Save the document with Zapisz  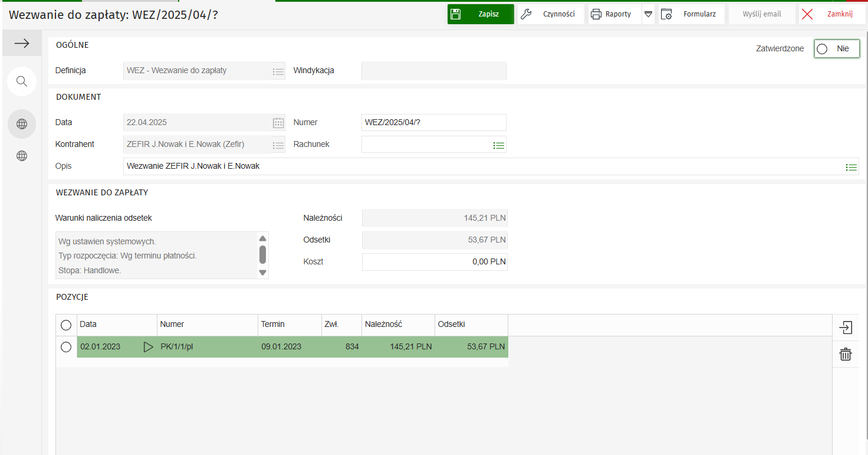[x=481, y=14]
